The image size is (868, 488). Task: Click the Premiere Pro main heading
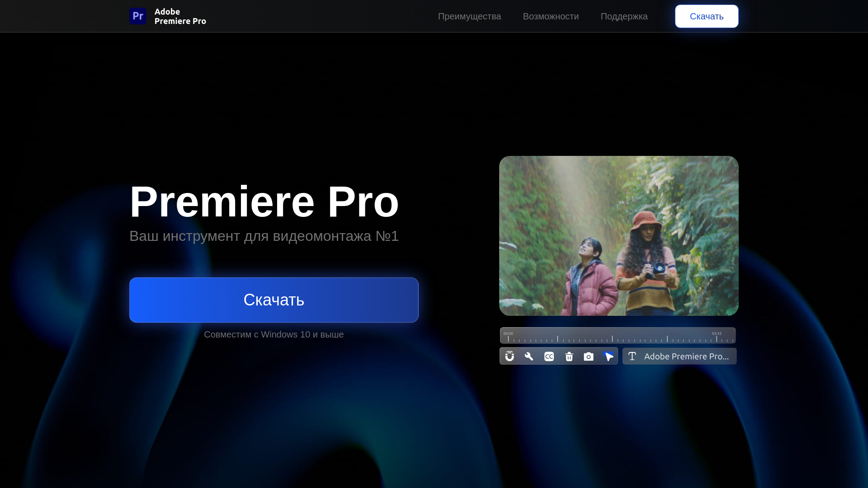point(264,202)
